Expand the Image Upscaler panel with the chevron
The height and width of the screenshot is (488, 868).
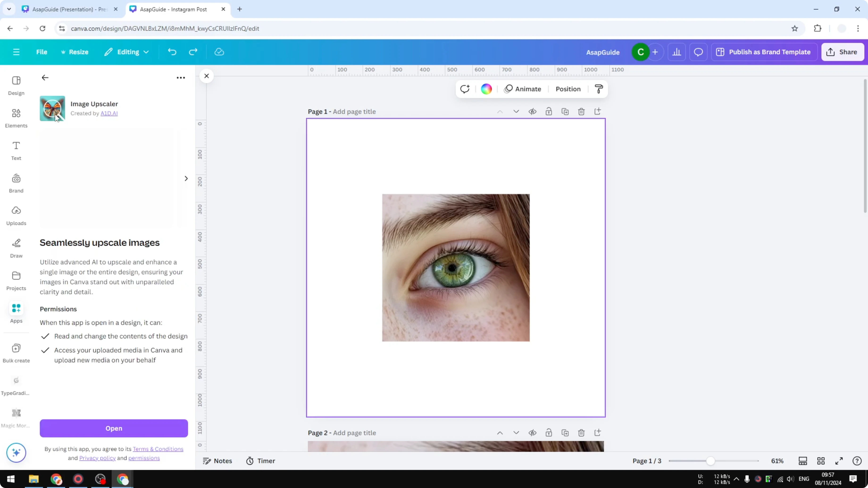(x=186, y=178)
